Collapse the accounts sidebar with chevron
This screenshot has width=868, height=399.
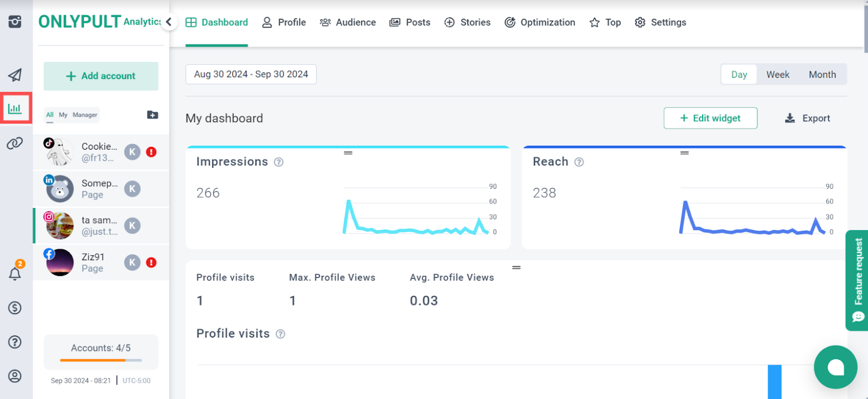(169, 22)
